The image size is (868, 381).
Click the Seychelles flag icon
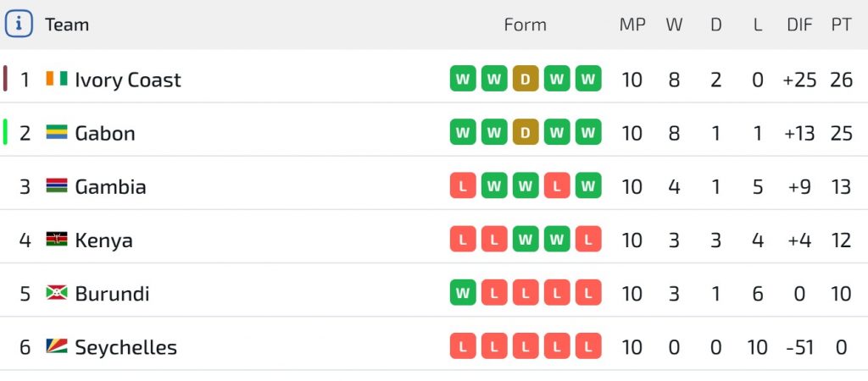pos(57,346)
